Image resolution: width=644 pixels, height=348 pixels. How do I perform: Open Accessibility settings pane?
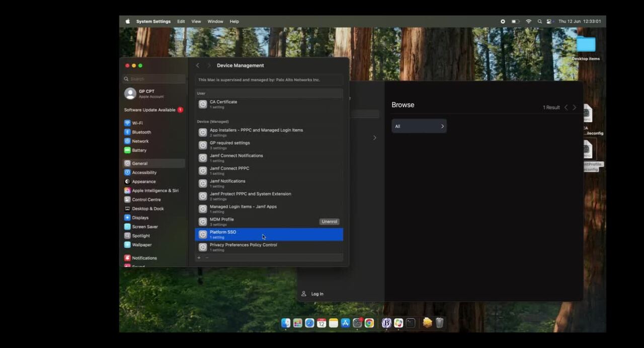tap(144, 172)
